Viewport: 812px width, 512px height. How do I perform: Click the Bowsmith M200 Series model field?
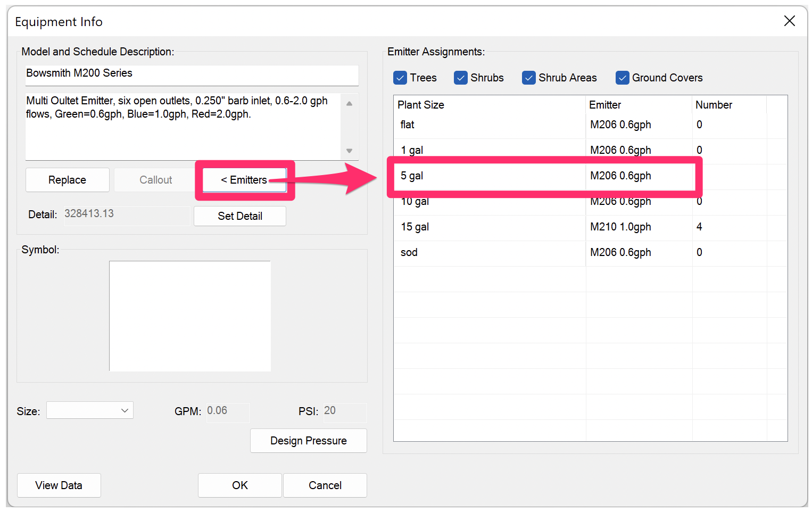click(192, 75)
